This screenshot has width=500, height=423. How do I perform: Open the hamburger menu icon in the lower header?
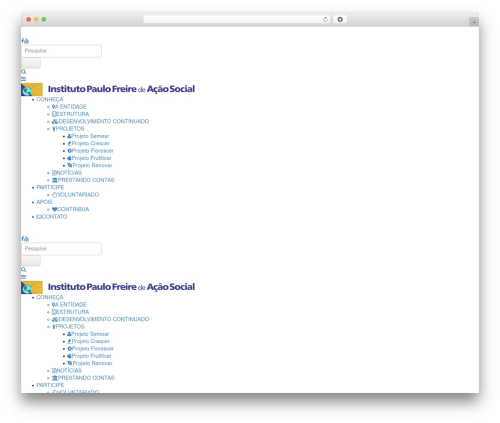click(x=23, y=277)
